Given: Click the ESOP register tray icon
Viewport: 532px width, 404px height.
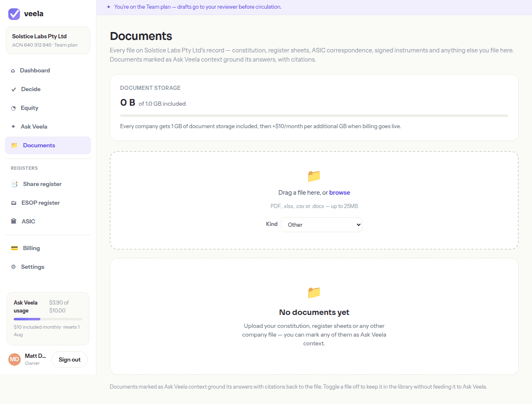Looking at the screenshot, I should point(14,203).
